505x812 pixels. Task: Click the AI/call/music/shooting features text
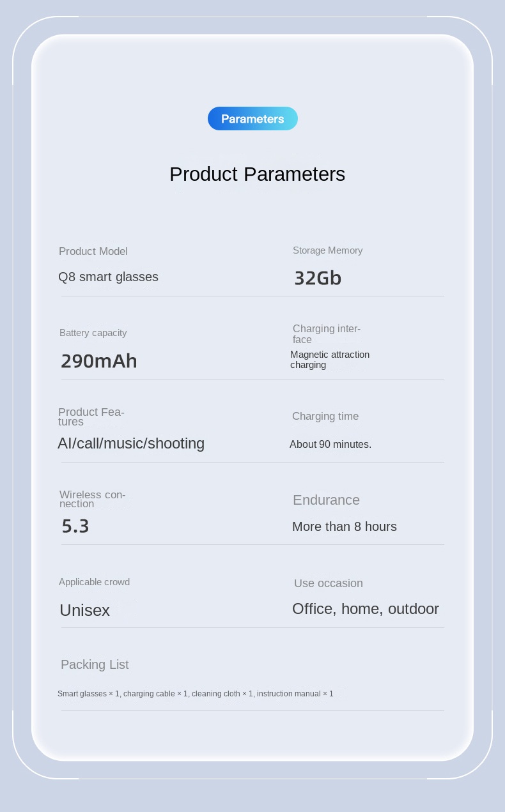click(x=131, y=443)
